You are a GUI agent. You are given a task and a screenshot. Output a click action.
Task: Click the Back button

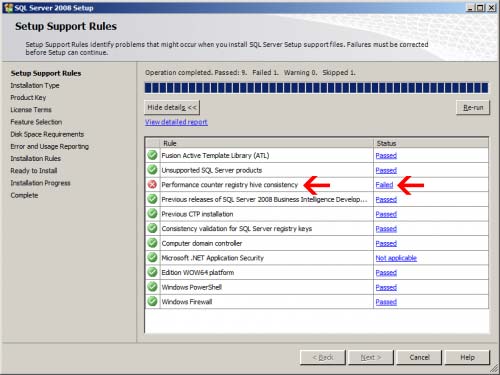323,357
